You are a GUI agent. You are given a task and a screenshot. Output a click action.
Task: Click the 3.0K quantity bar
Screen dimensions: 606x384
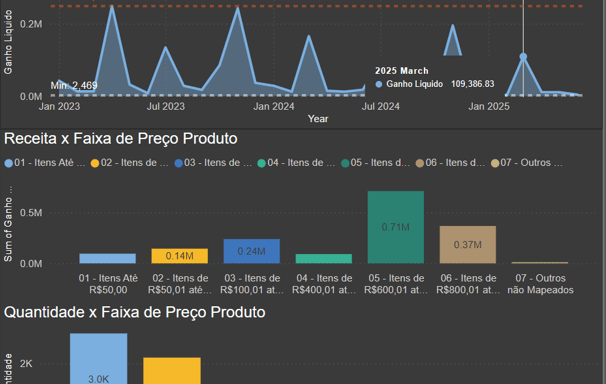99,359
